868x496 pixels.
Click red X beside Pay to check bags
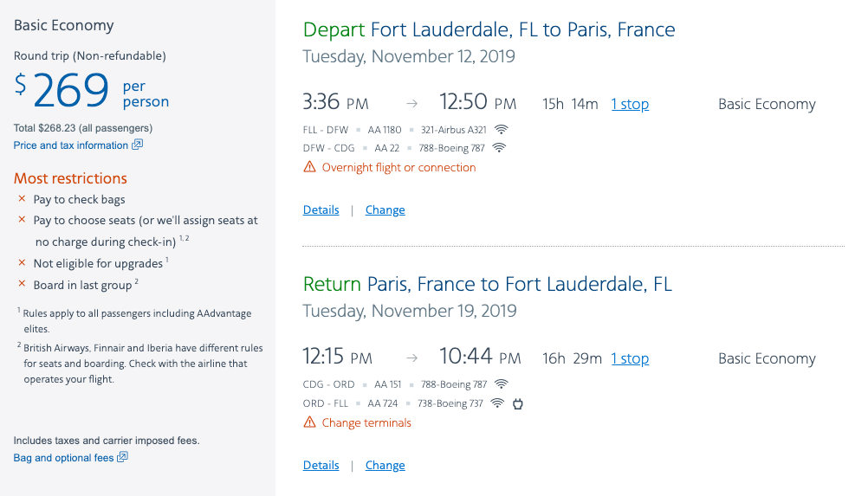22,199
